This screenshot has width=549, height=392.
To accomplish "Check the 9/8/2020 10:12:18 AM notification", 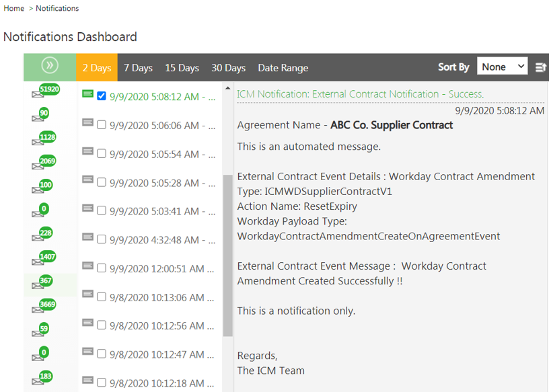I will 102,382.
